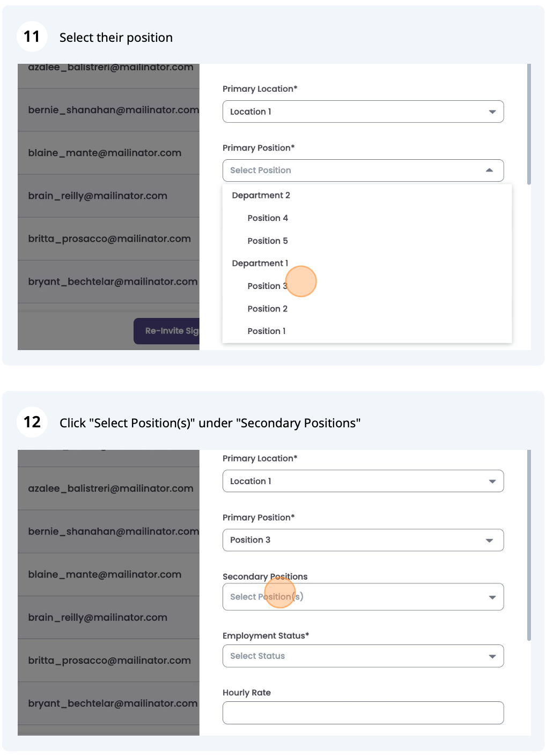This screenshot has width=546, height=756.
Task: Click the "Department 2" group header
Action: [x=261, y=195]
